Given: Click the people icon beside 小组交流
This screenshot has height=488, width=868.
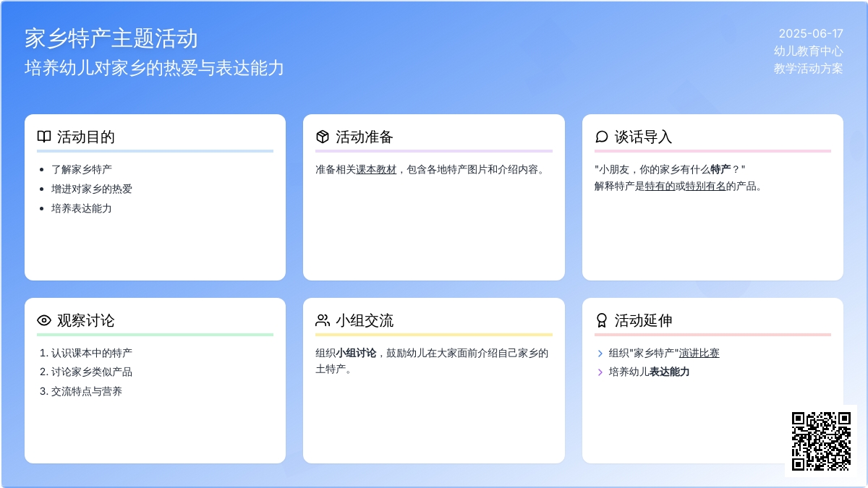Looking at the screenshot, I should coord(323,320).
